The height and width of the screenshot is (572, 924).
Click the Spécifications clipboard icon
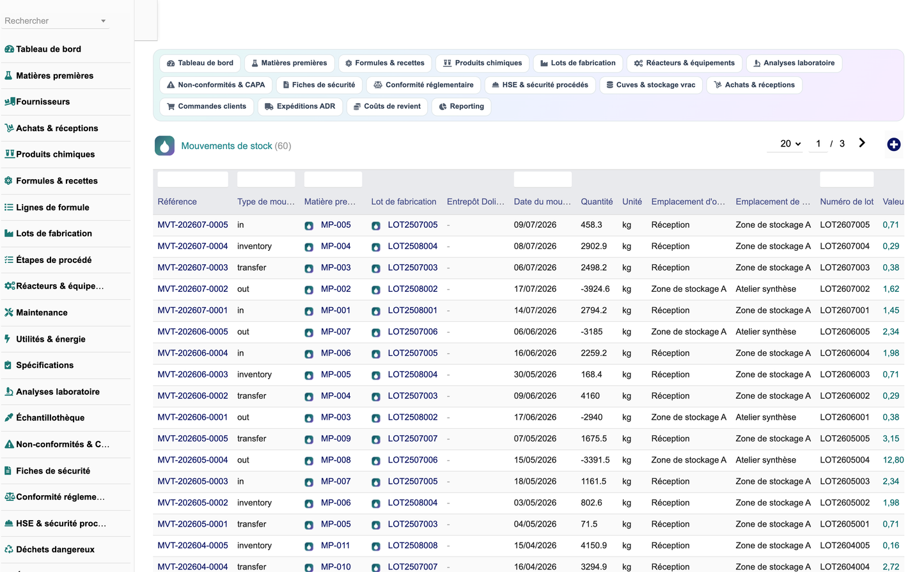8,365
